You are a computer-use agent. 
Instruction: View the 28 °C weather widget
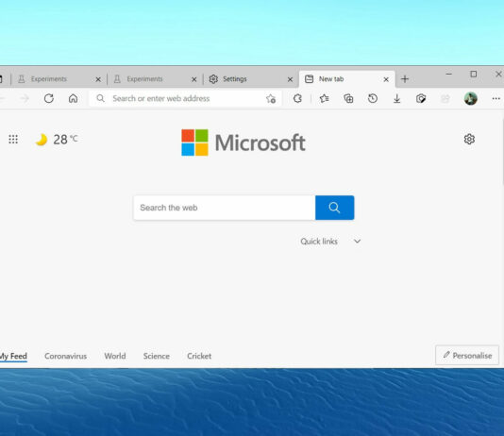(x=57, y=140)
